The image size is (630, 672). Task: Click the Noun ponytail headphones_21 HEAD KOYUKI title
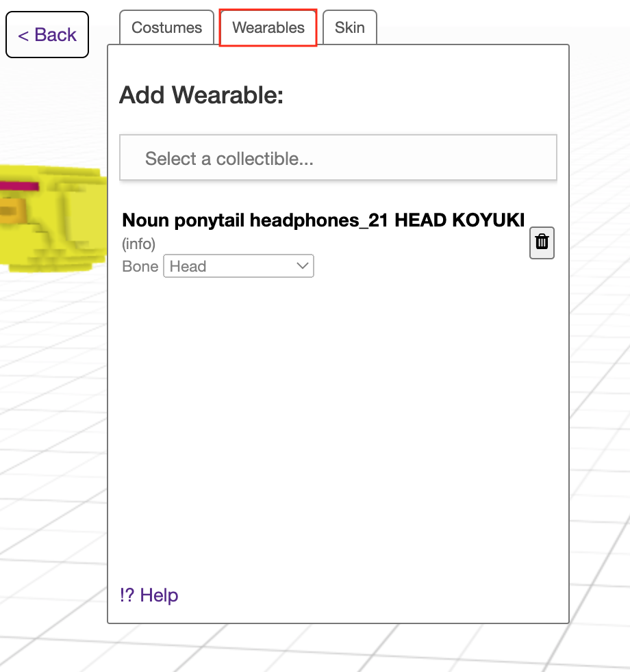click(x=323, y=220)
